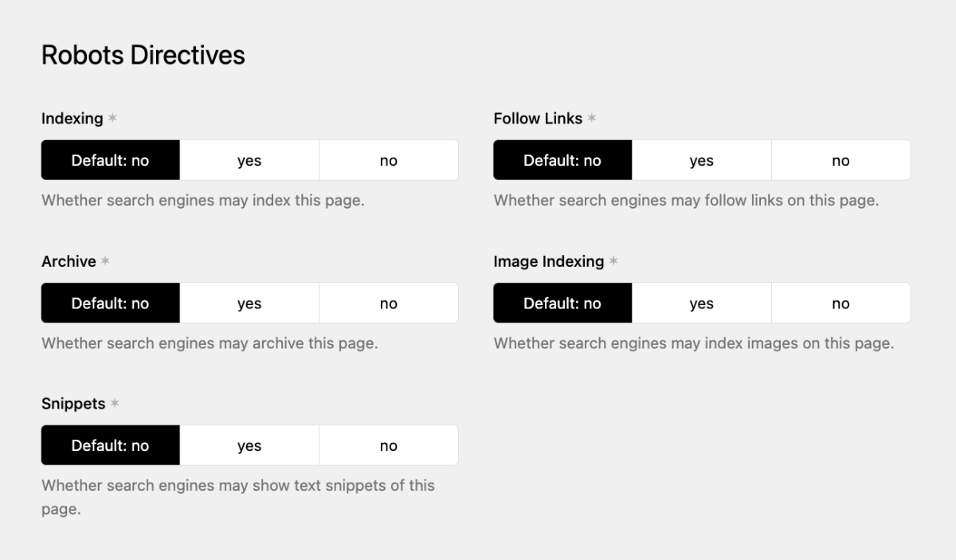Click the Indexing field label
956x560 pixels.
(71, 118)
